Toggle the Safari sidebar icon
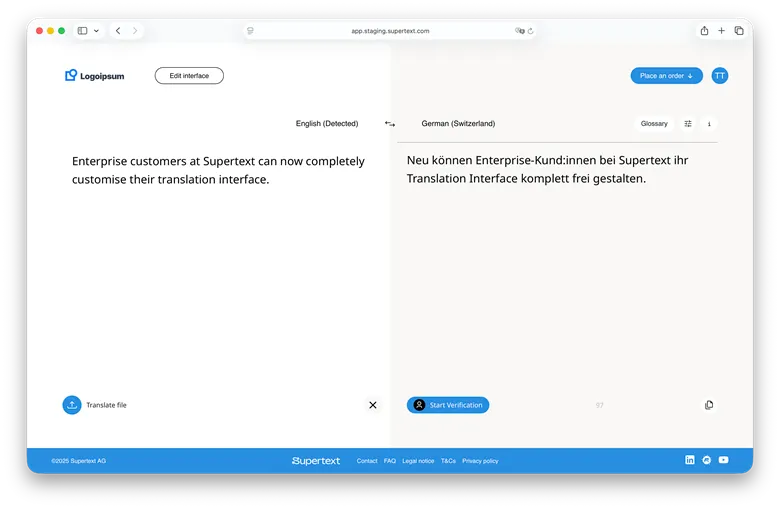Screen dimensions: 780x509 83,31
